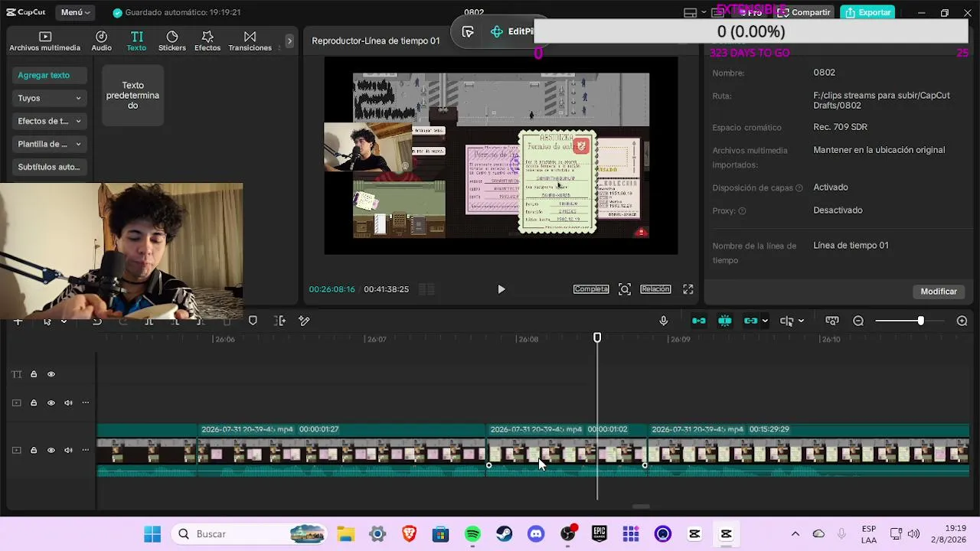Screen dimensions: 980x551
Task: Switch to the Audio tab
Action: [101, 41]
